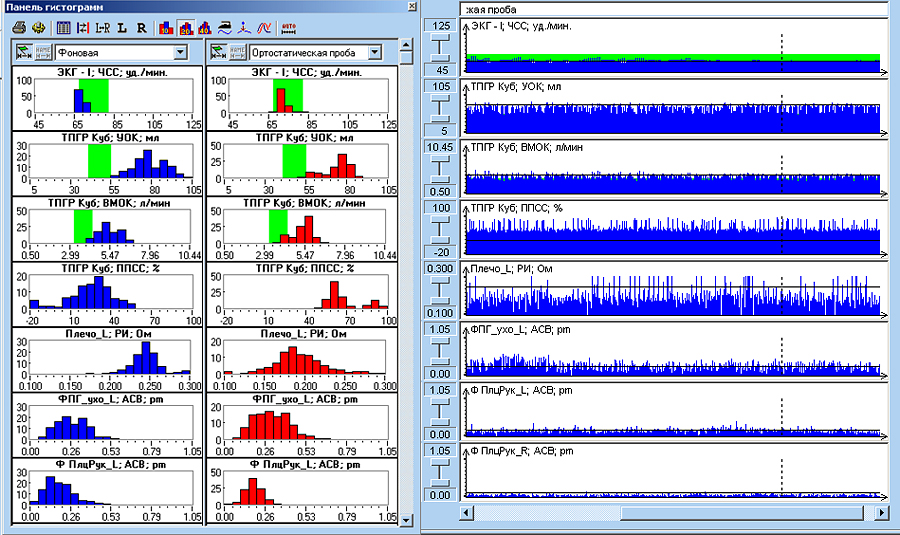Toggle NAME button beside Фоновая dropdown
This screenshot has width=900, height=535.
coord(44,52)
